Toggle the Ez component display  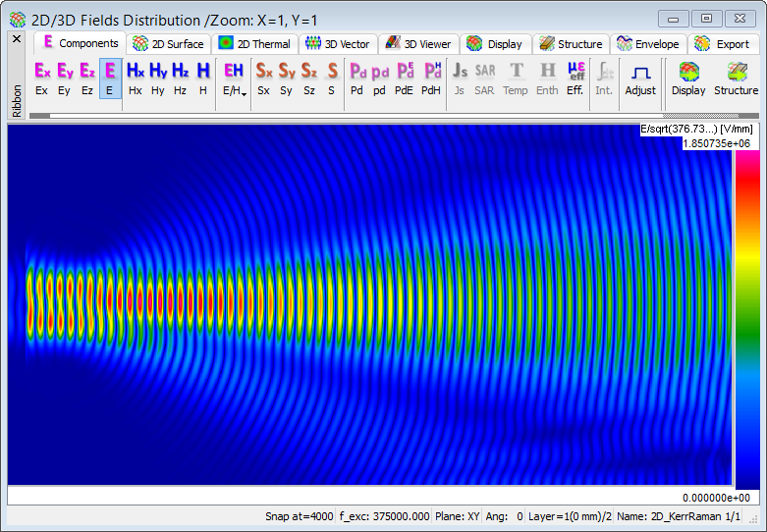coord(86,78)
